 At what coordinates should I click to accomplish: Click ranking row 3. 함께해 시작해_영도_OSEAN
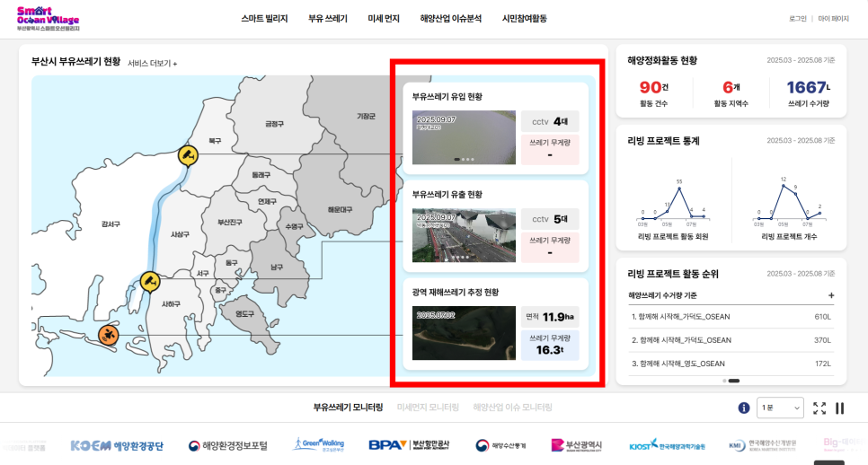point(731,364)
